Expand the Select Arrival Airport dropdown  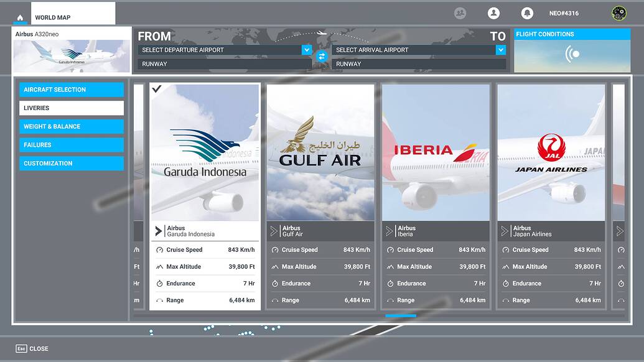[x=500, y=50]
